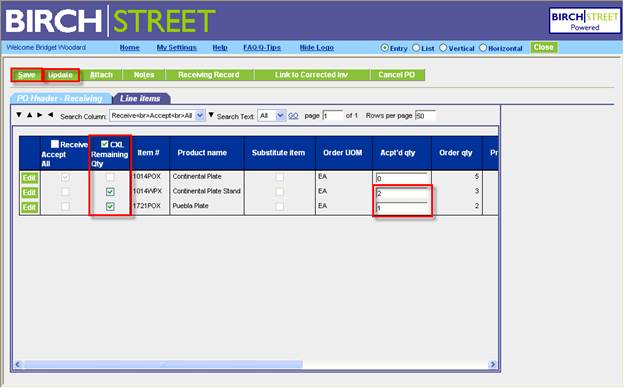Viewport: 624px width, 388px height.
Task: Select the Vertical view radio button
Action: pos(443,48)
